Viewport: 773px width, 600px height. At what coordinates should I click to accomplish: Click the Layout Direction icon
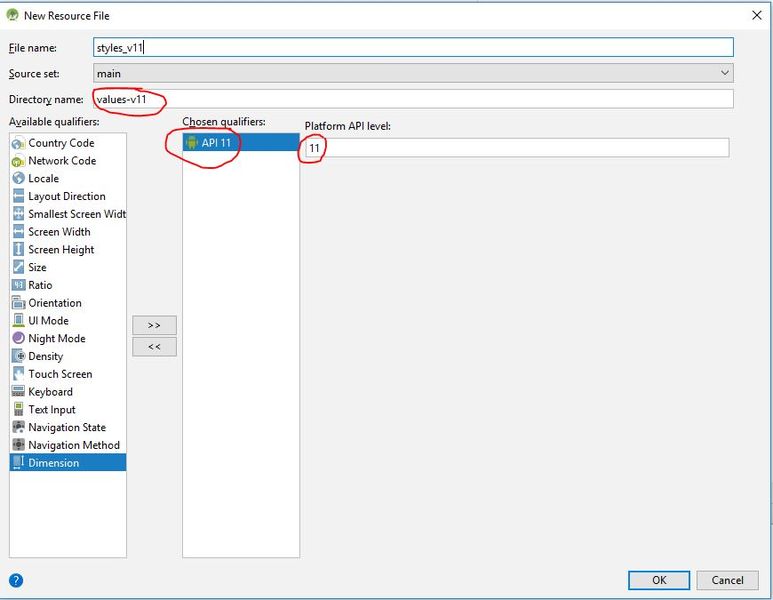[18, 196]
